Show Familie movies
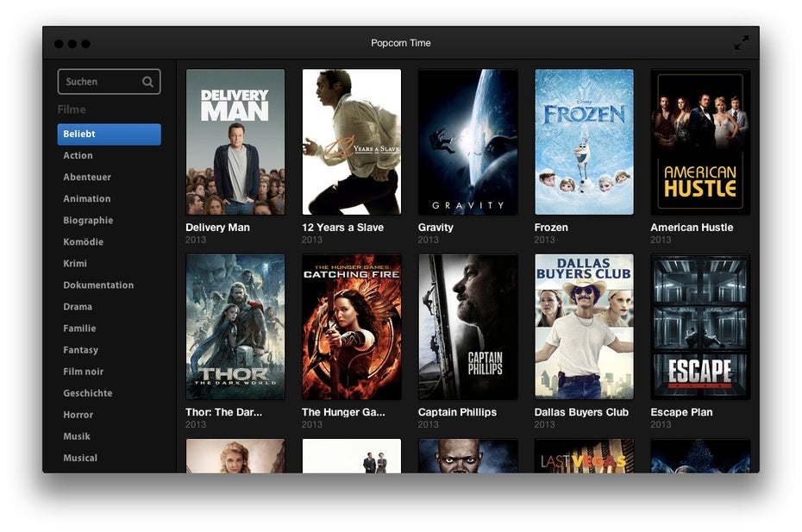 (79, 329)
